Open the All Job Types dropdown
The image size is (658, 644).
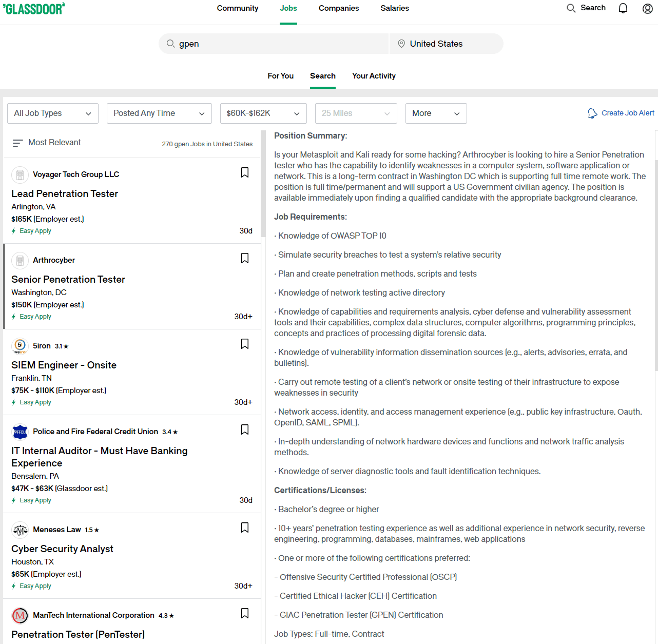coord(53,113)
